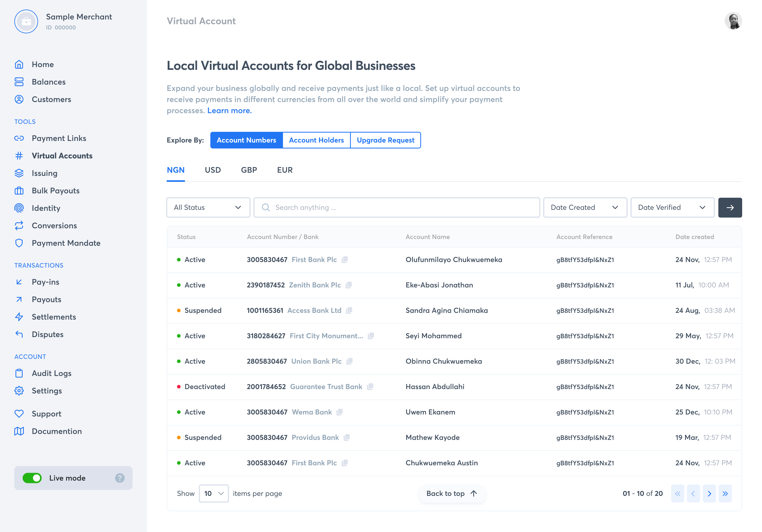Screen dimensions: 762x532
Task: Click the Audit Logs clipboard icon
Action: point(19,373)
